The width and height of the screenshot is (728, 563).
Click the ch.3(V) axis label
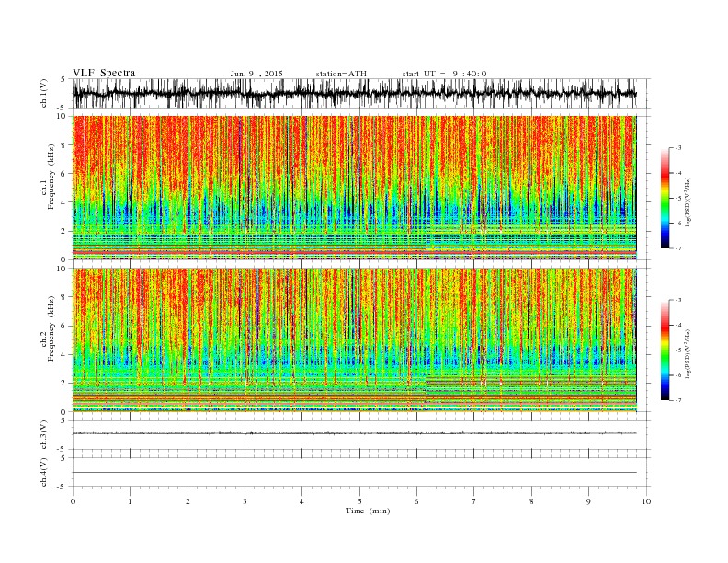coord(44,435)
